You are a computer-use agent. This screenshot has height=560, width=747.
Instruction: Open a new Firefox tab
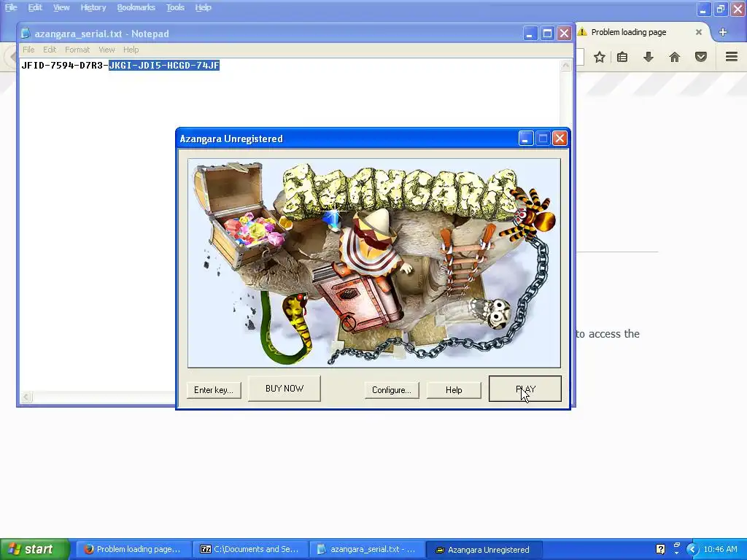[723, 32]
